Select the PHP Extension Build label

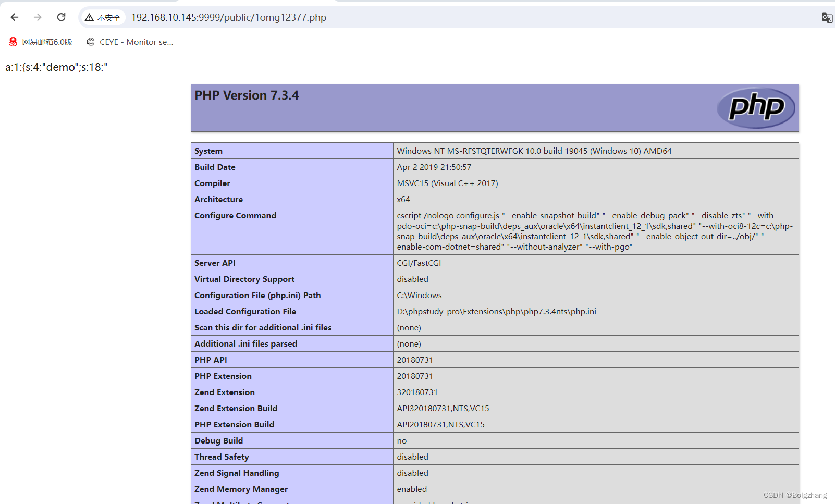click(234, 425)
